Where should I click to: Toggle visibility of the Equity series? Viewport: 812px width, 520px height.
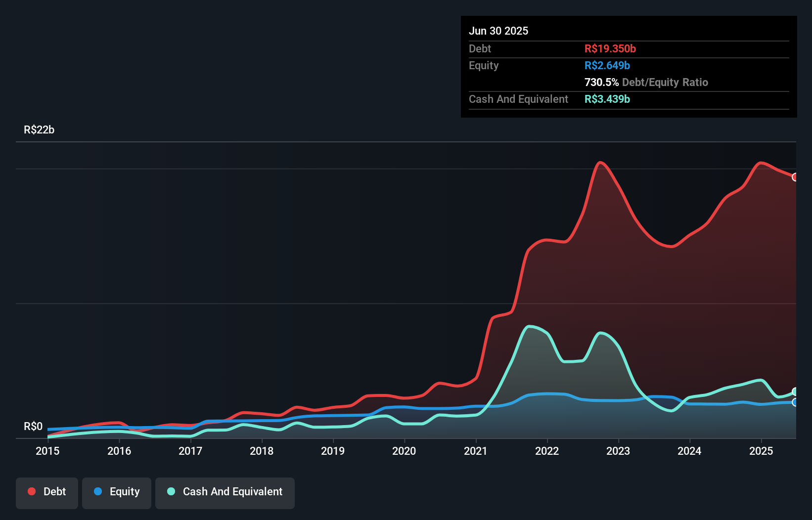click(116, 491)
